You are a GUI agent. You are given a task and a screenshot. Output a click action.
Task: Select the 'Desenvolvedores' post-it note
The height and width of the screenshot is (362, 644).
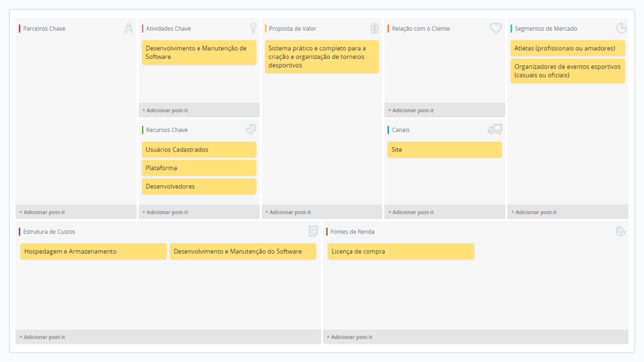coord(199,186)
